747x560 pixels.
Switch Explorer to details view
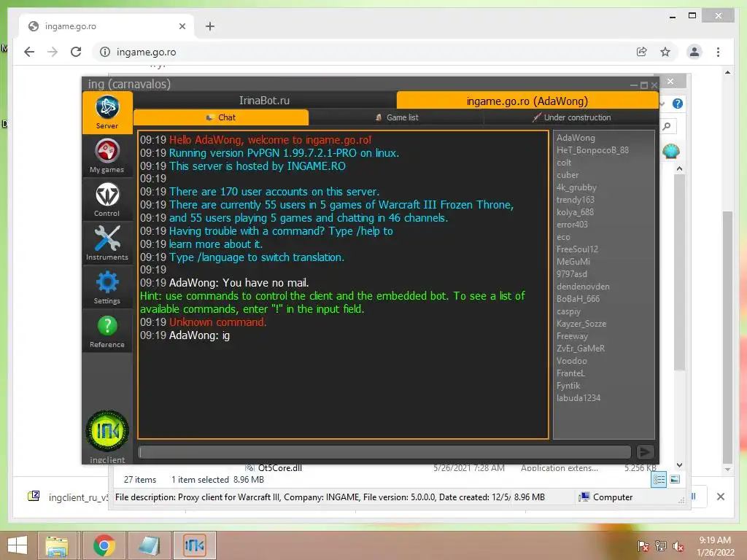pyautogui.click(x=659, y=480)
